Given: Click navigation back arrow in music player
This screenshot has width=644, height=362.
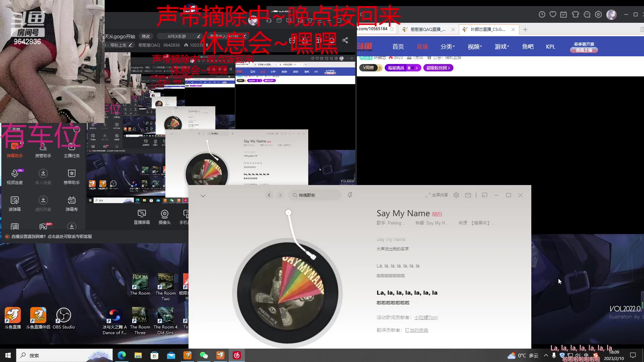Looking at the screenshot, I should (x=269, y=195).
